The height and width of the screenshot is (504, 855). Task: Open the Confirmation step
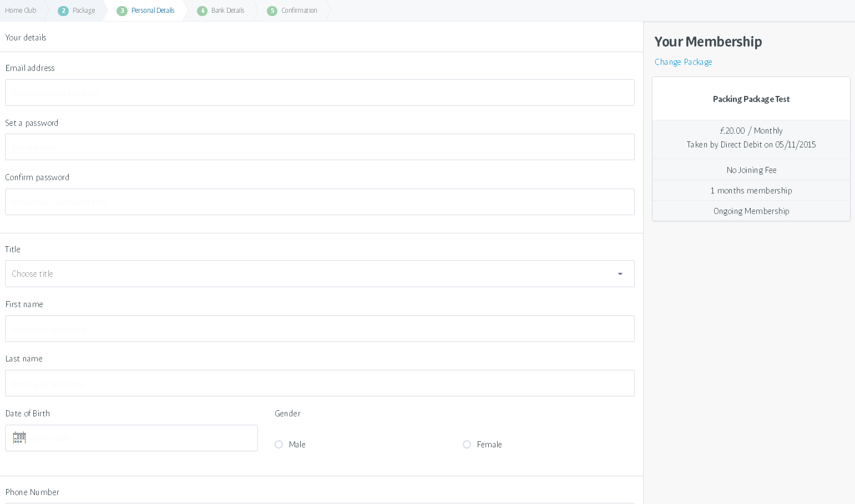(299, 11)
